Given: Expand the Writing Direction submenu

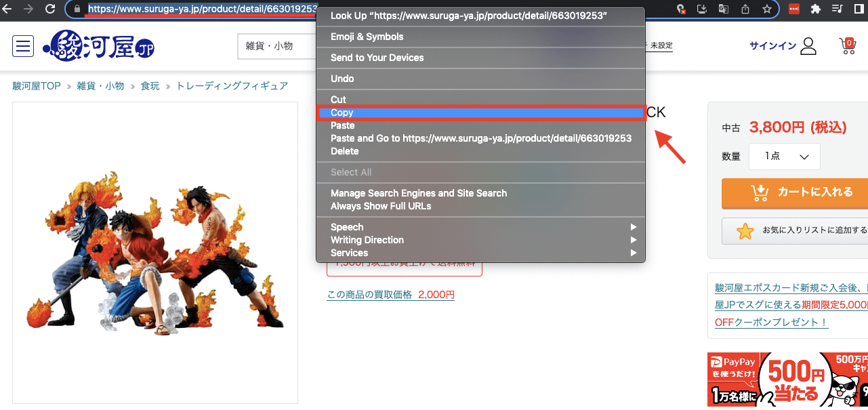Looking at the screenshot, I should [480, 240].
